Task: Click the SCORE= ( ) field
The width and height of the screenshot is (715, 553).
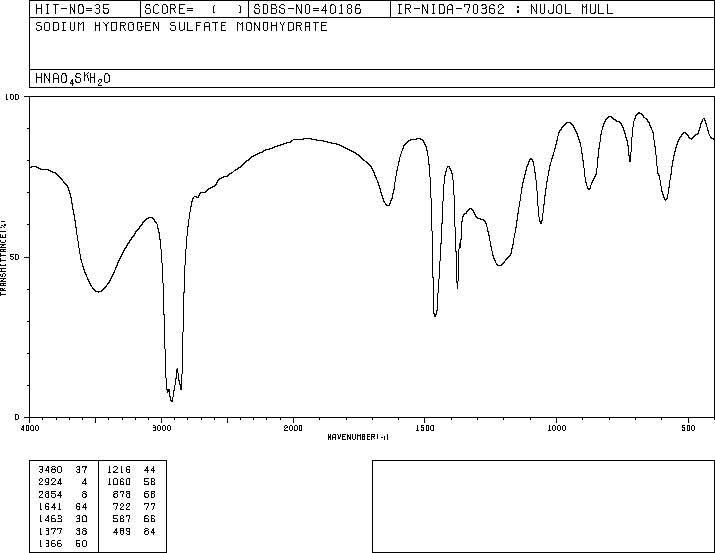Action: (194, 9)
